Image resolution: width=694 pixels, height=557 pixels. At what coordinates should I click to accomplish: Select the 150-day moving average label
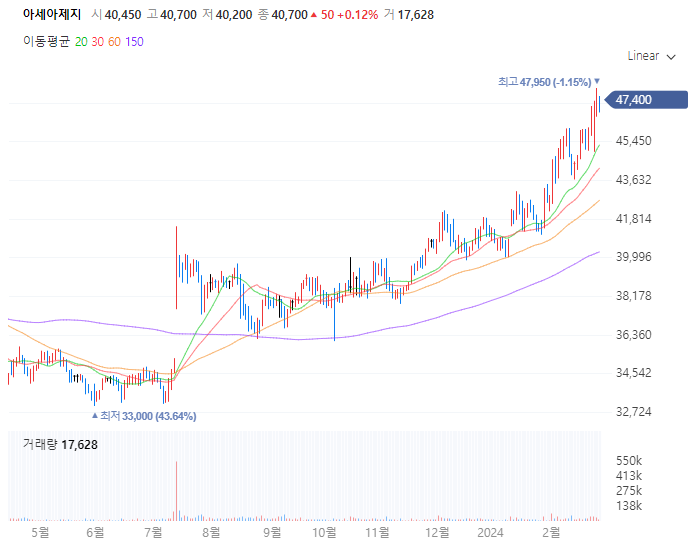(134, 42)
